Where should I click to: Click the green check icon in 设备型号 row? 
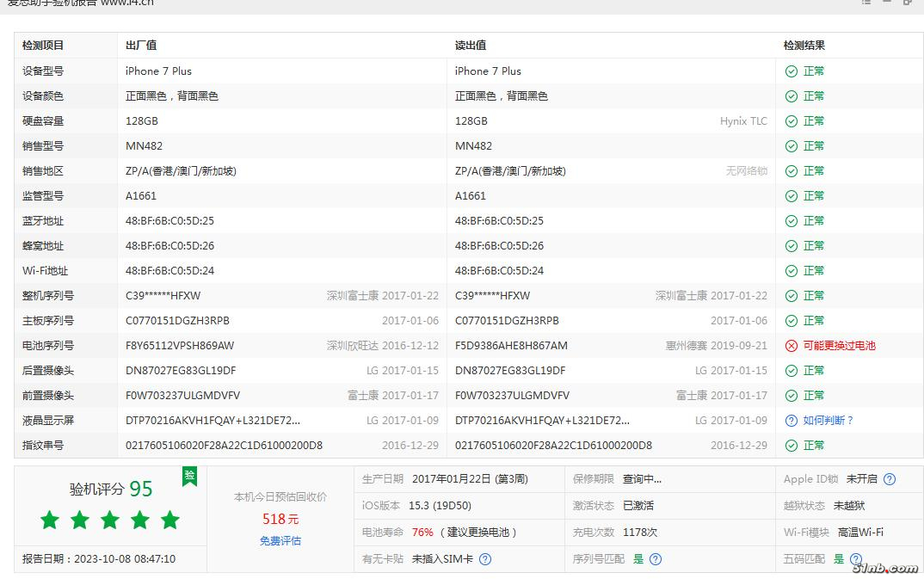(792, 71)
